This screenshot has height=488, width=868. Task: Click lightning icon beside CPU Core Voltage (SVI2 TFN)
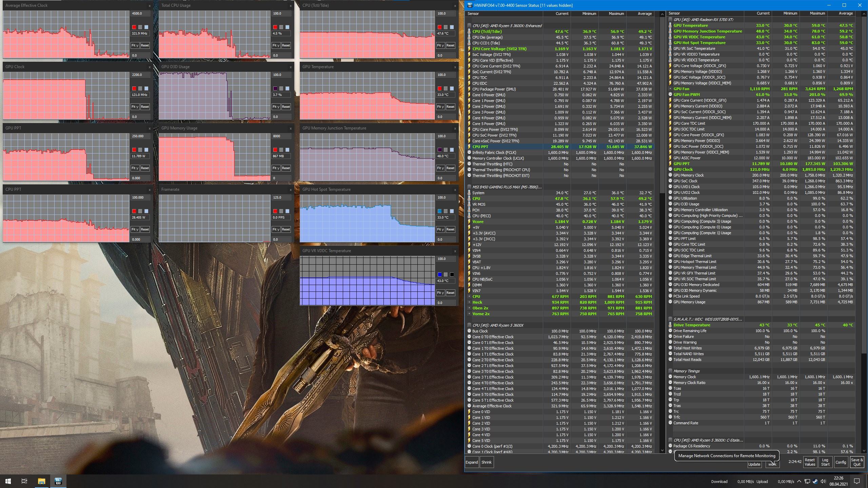click(469, 49)
